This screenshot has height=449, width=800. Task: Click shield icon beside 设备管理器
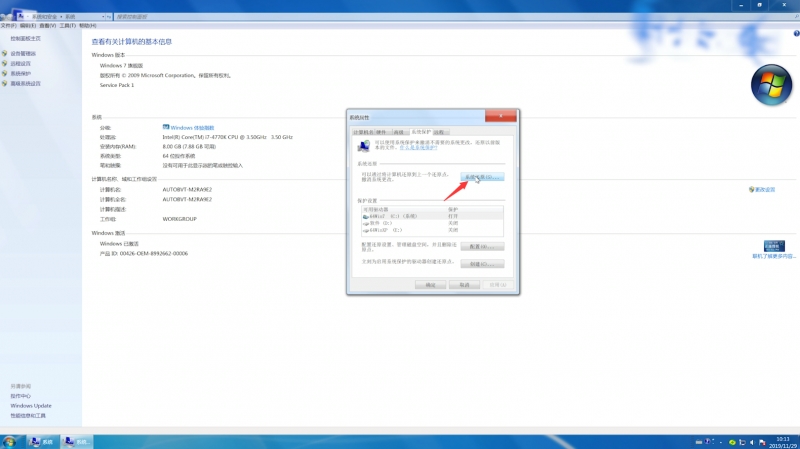[5, 53]
